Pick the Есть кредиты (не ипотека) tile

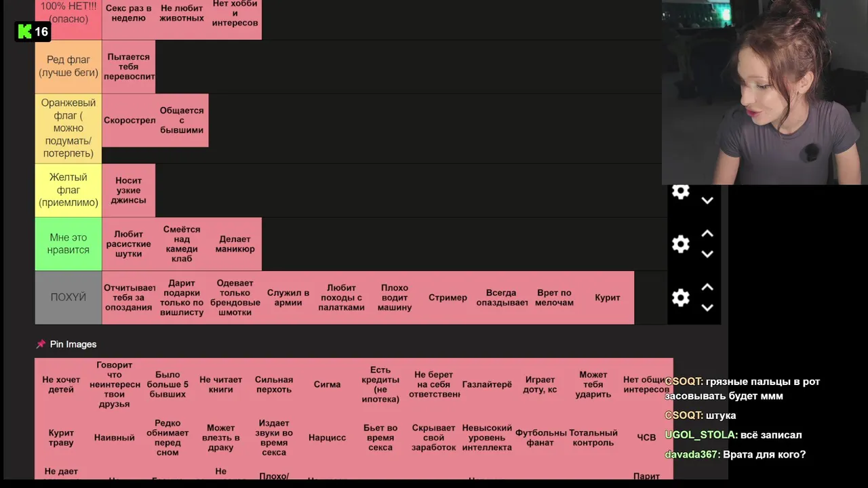click(380, 384)
